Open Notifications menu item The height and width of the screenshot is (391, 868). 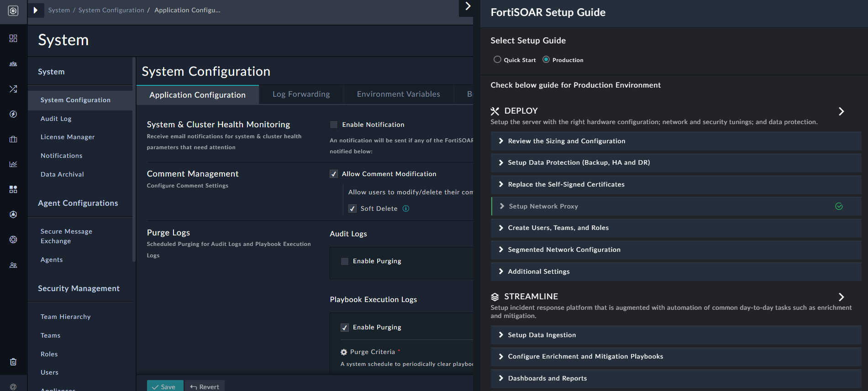tap(62, 156)
